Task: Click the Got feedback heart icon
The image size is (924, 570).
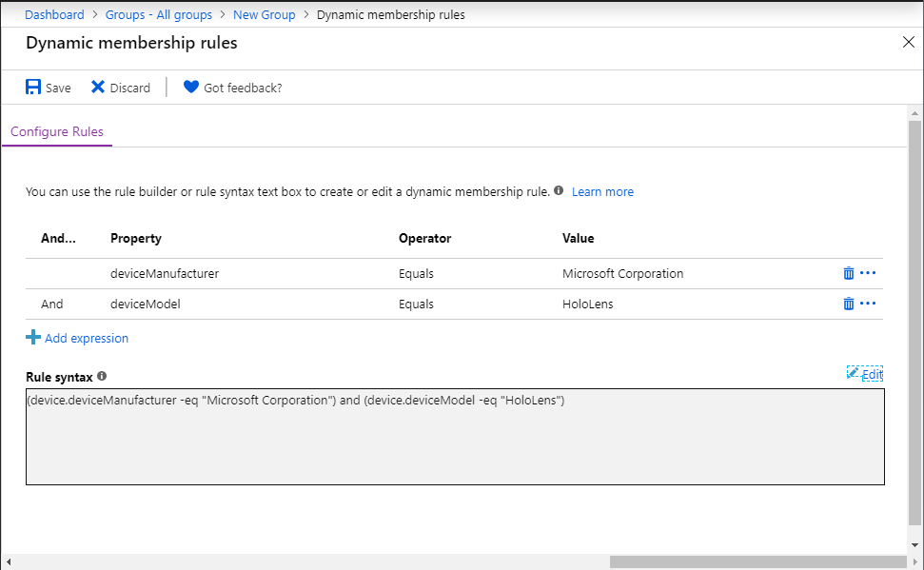Action: 191,88
